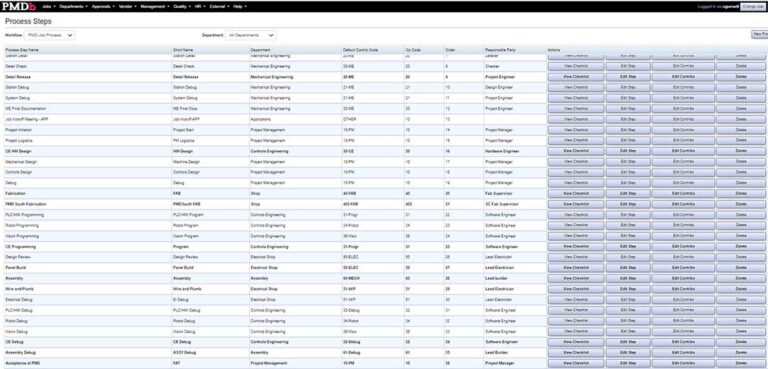Image resolution: width=768 pixels, height=369 pixels.
Task: Edit Controls for Mechanical Design
Action: [x=683, y=162]
